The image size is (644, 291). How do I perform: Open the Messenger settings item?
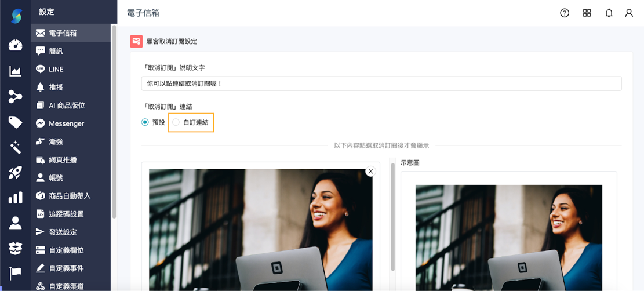[66, 123]
